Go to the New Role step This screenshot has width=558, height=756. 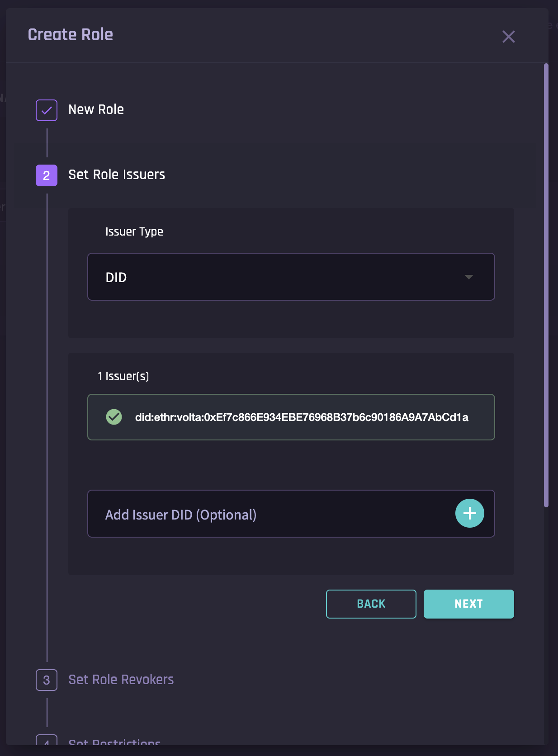click(x=96, y=110)
